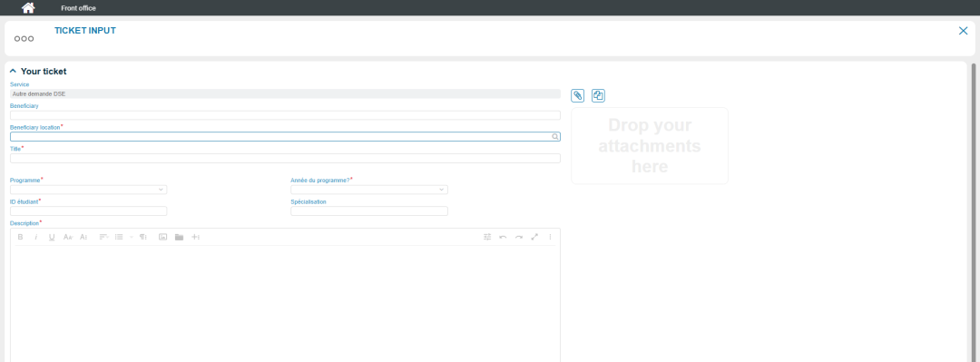Open the paragraph format icon in editor

click(143, 237)
